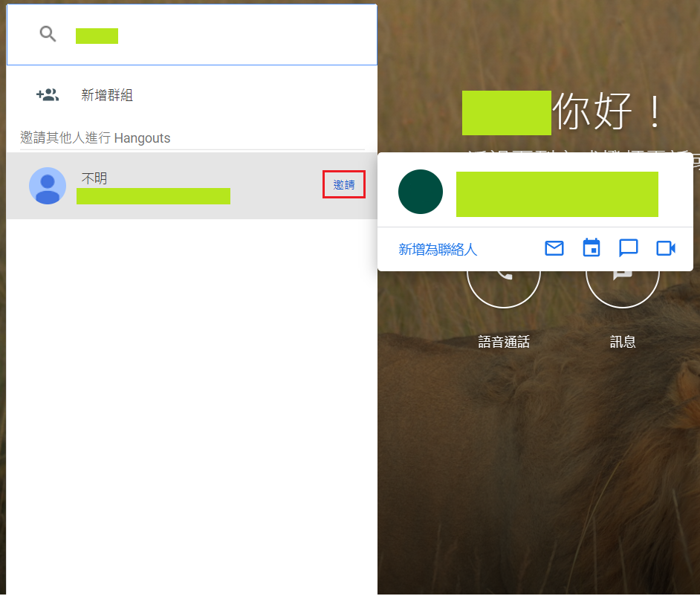Schedule event with calendar icon
This screenshot has height=596, width=700.
coord(592,247)
